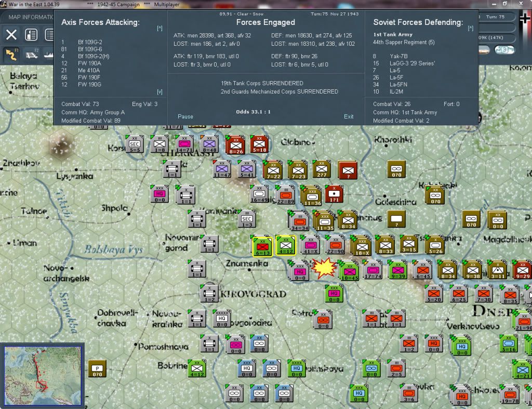Click the combat explosion marker on map
Image resolution: width=532 pixels, height=409 pixels.
(324, 269)
